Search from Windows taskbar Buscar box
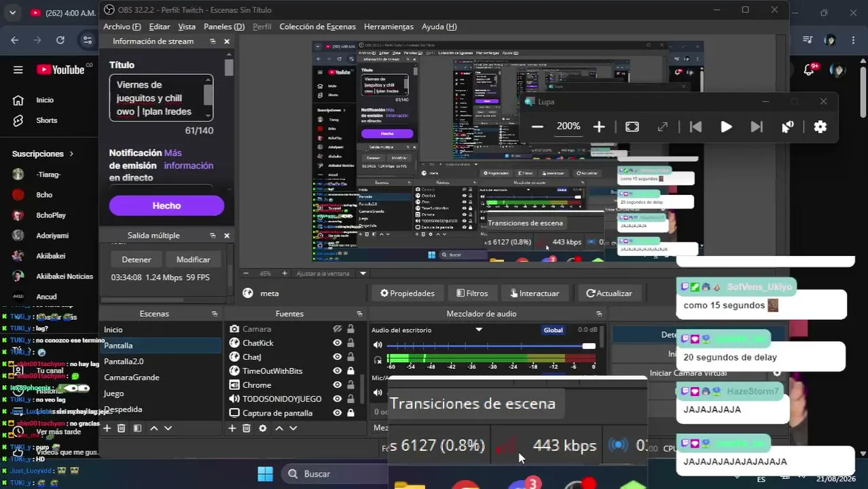The image size is (868, 489). (335, 474)
